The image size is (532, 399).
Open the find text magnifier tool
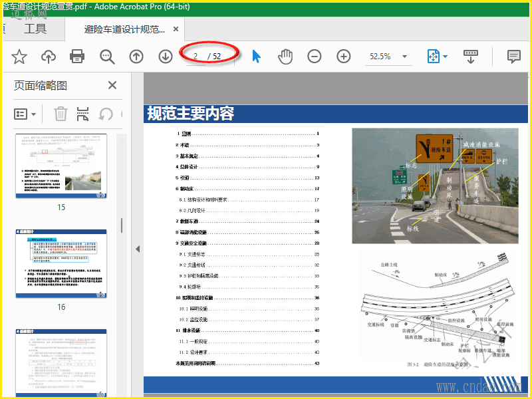[x=107, y=57]
